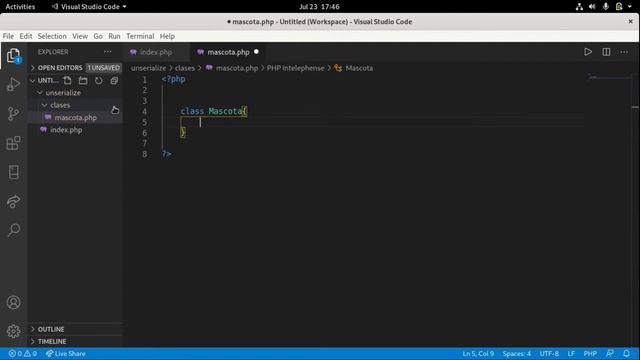Screen dimensions: 640x360
Task: Open the Go menu
Action: 98,36
